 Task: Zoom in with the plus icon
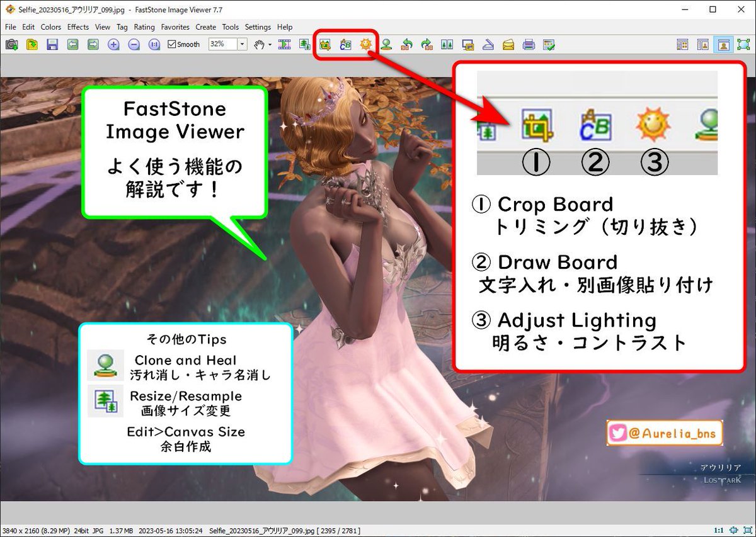pyautogui.click(x=113, y=44)
